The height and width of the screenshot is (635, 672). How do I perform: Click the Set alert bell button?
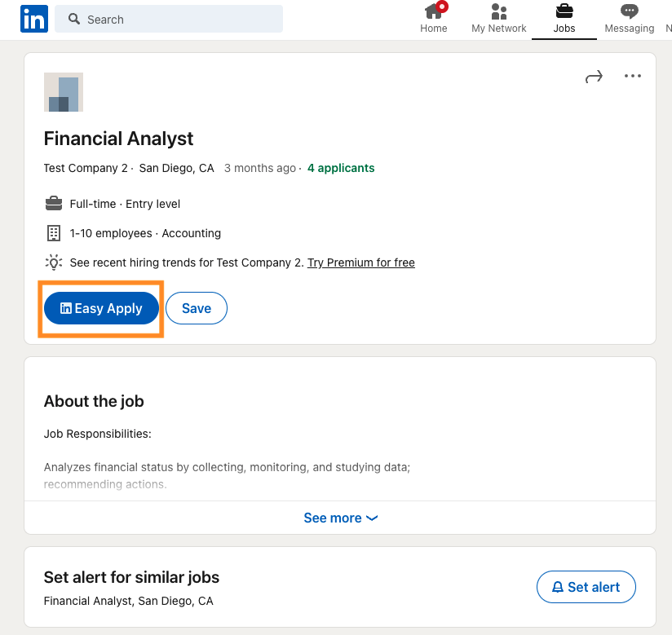pyautogui.click(x=586, y=587)
